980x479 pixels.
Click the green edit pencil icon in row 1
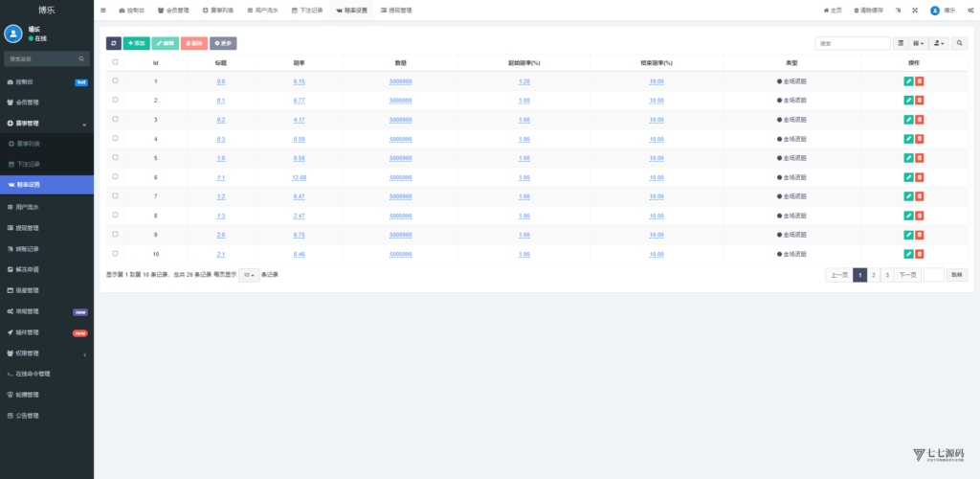908,81
